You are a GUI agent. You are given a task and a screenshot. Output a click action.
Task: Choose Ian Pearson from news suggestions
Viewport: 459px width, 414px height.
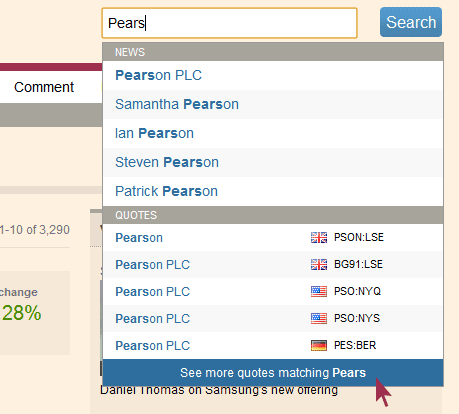click(x=273, y=133)
